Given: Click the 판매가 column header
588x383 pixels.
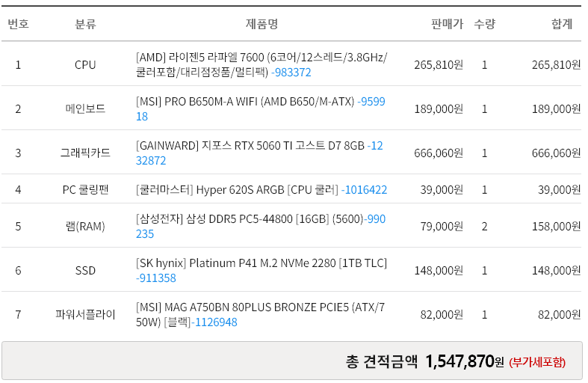Looking at the screenshot, I should (x=447, y=24).
